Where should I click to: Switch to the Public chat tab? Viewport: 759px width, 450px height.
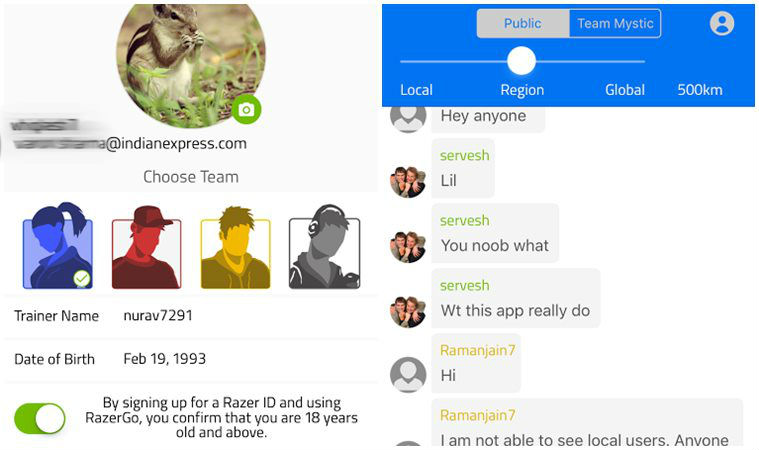[x=523, y=23]
